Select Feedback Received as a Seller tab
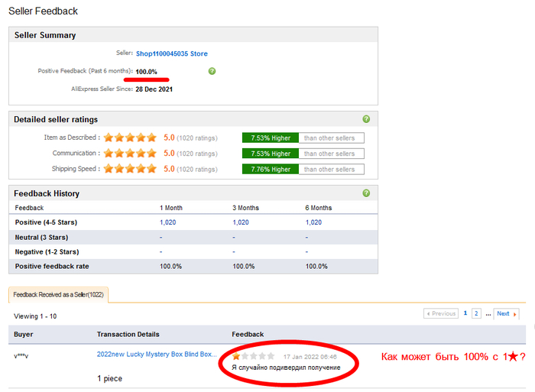Image resolution: width=535 pixels, height=392 pixels. click(x=58, y=295)
